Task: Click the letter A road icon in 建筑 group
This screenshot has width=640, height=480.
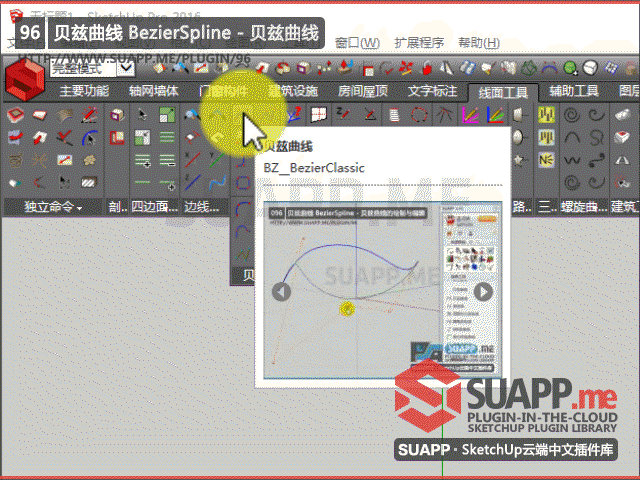Action: (x=622, y=160)
